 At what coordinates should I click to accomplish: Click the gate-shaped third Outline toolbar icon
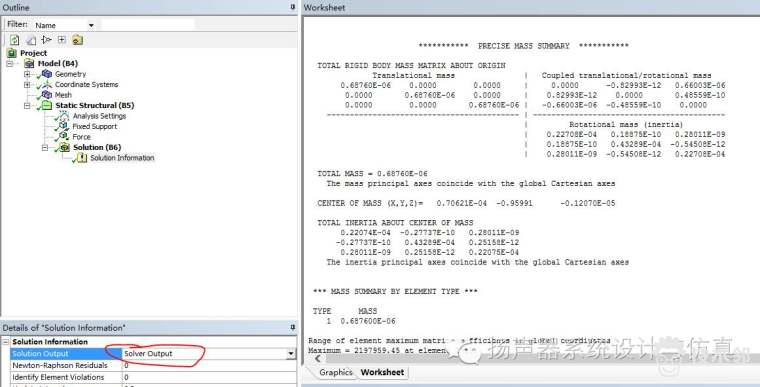(x=46, y=40)
